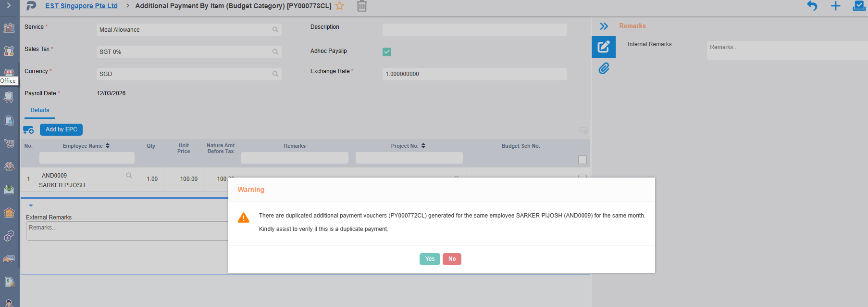The image size is (868, 307).
Task: Open the shopping cart sidebar icon
Action: [x=9, y=143]
